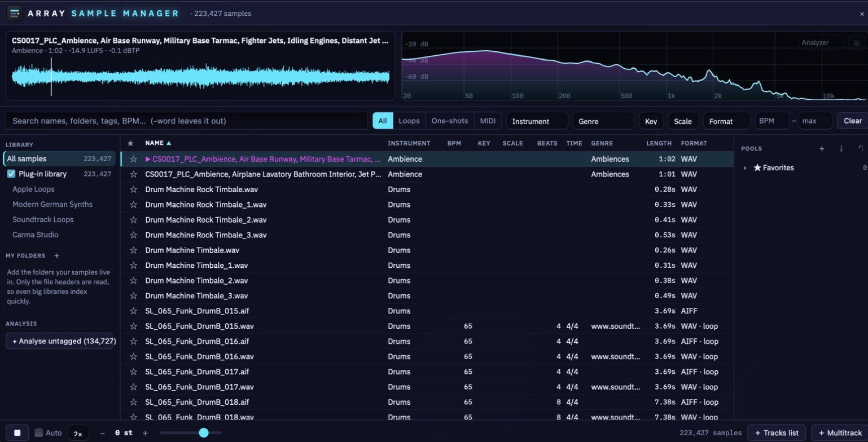Open the Format filter dropdown
868x442 pixels.
[727, 121]
